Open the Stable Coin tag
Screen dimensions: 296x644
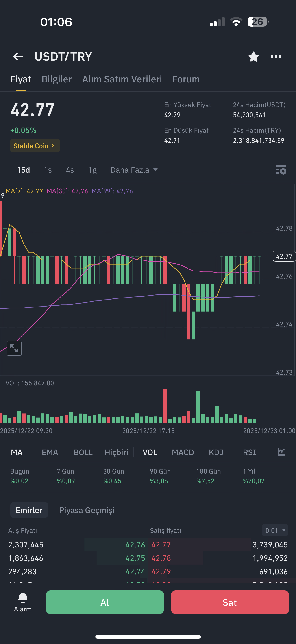(35, 146)
